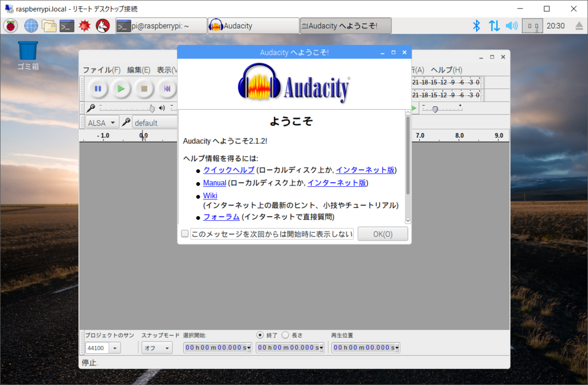
Task: Open the project rate 44100 dropdown arrow
Action: point(115,348)
